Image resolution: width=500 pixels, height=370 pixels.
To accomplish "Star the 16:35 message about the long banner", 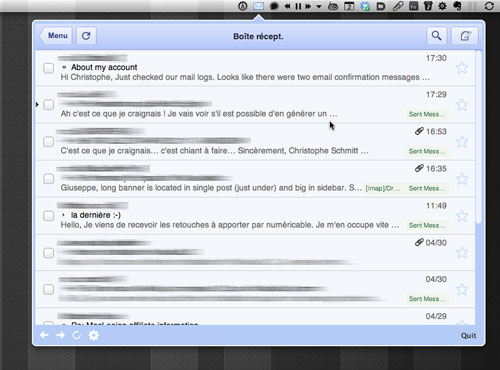I will click(462, 179).
